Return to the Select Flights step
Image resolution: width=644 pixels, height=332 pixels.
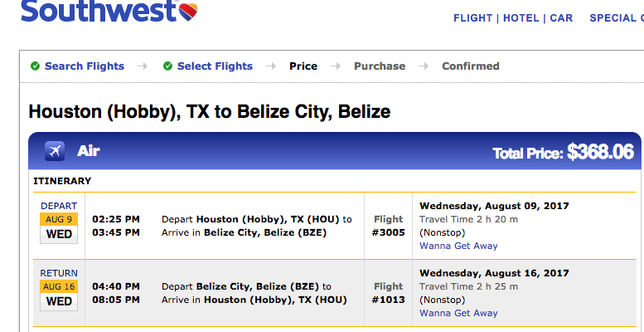215,66
